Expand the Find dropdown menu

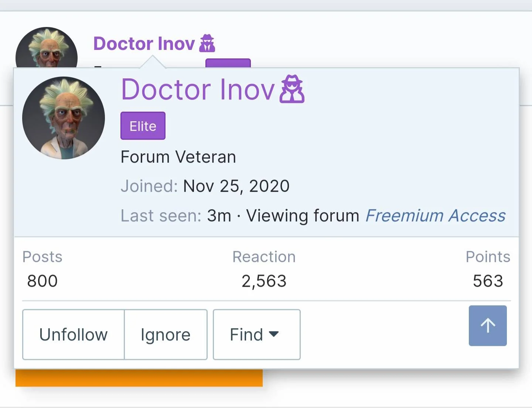[257, 334]
